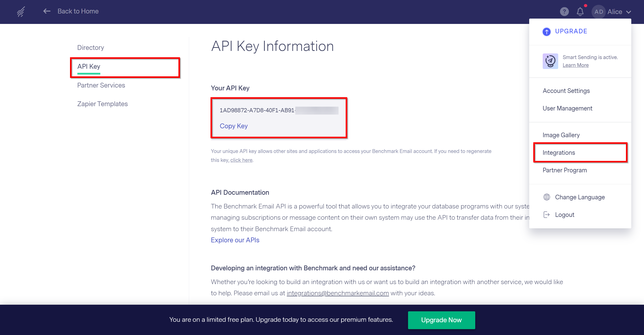Open Zapier Templates in sidebar

click(102, 104)
